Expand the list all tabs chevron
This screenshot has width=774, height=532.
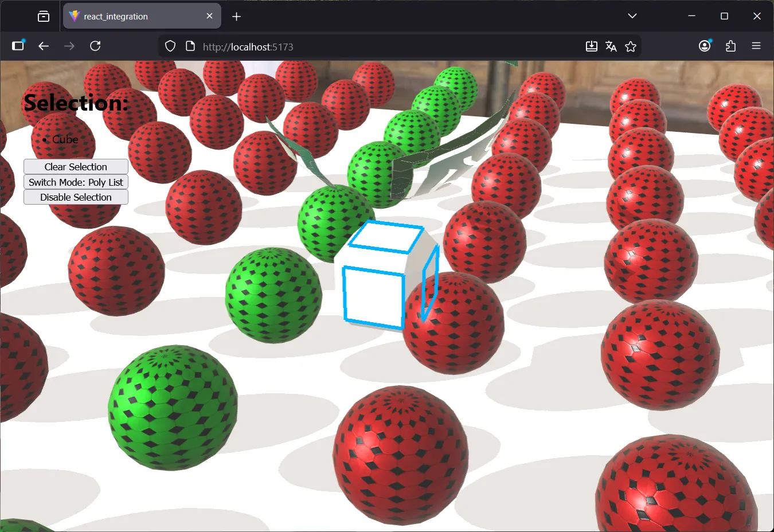[632, 16]
